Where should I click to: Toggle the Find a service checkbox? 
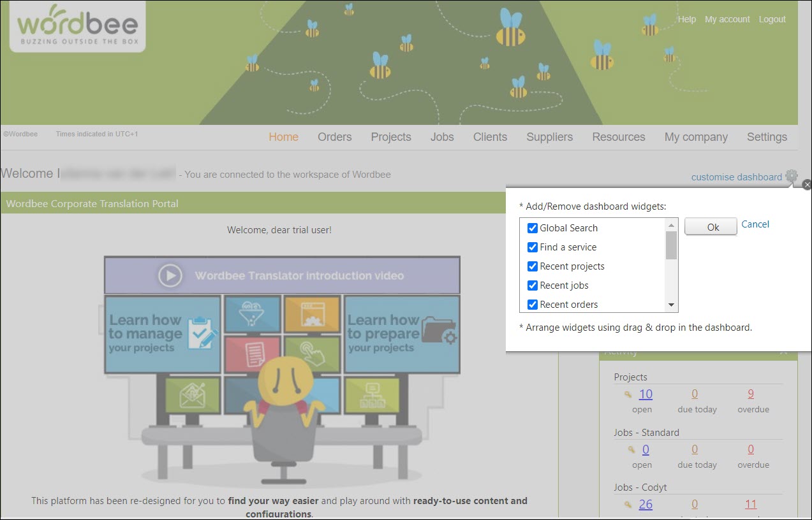[x=533, y=247]
